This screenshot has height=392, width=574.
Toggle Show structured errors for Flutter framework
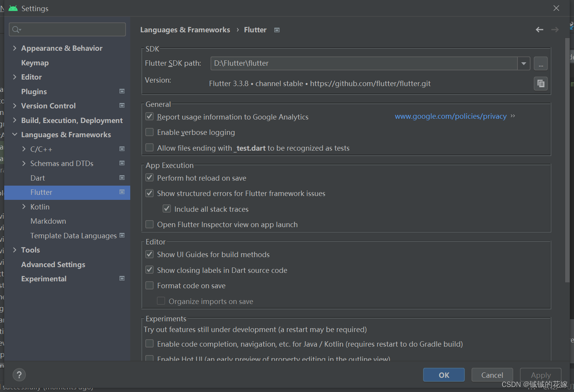pos(149,193)
